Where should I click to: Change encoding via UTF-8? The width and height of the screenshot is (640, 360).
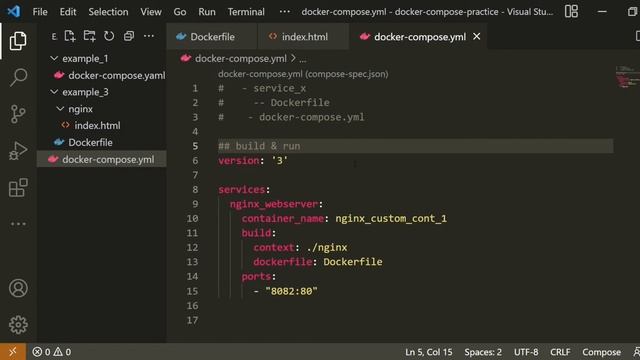(526, 352)
